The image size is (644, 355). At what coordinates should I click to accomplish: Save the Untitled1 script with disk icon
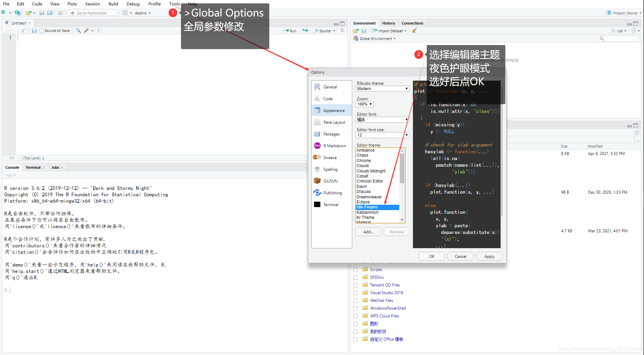(x=34, y=31)
